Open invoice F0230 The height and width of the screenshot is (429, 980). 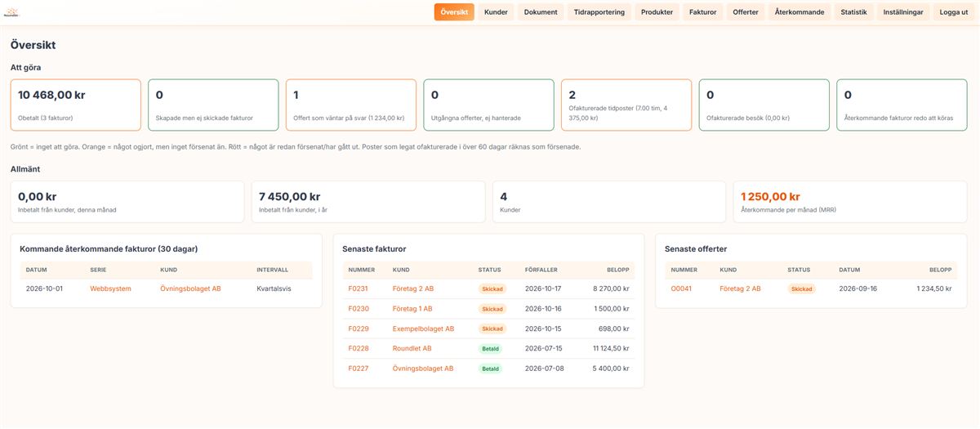[359, 309]
